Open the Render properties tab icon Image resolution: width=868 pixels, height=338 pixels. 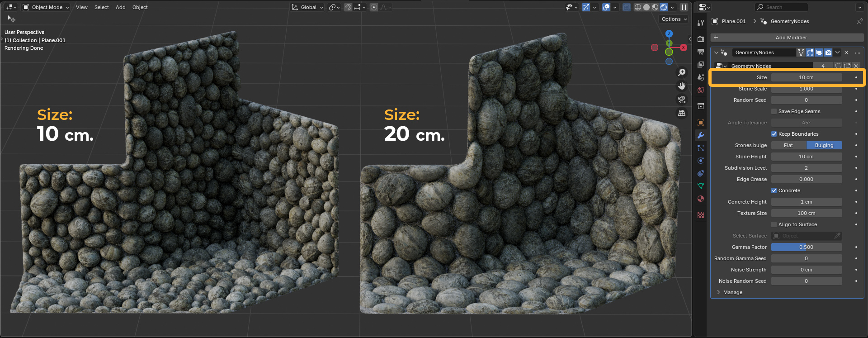click(701, 39)
